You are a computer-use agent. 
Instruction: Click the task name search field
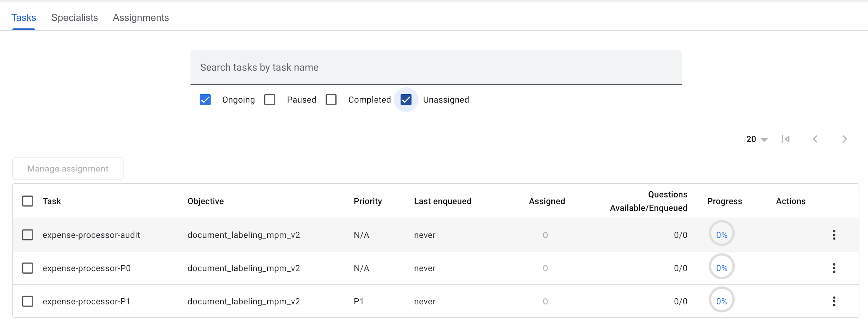(436, 67)
